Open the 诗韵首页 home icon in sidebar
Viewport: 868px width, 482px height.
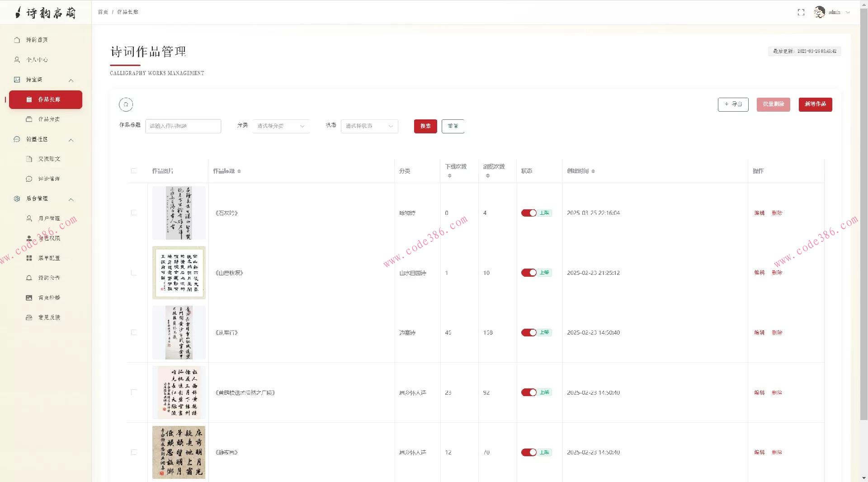click(17, 40)
